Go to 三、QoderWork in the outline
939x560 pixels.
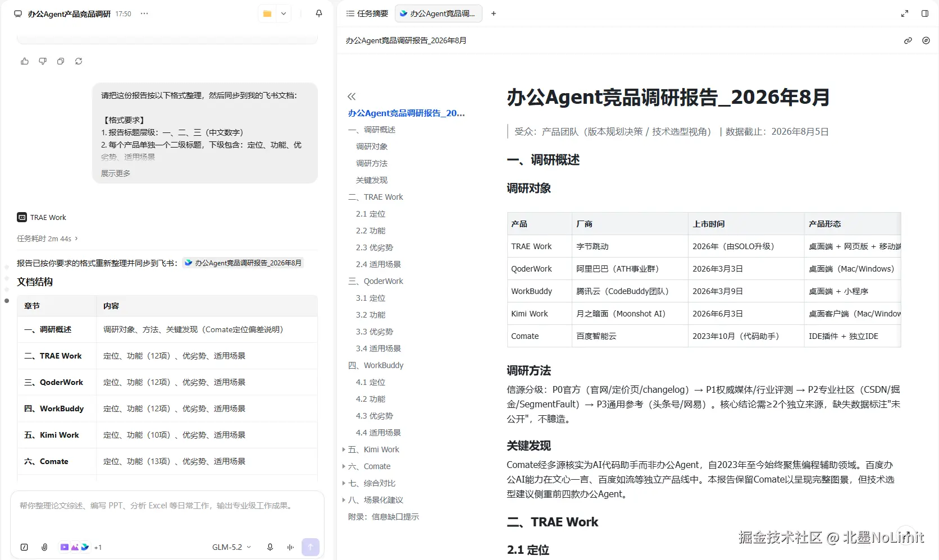[x=376, y=281]
